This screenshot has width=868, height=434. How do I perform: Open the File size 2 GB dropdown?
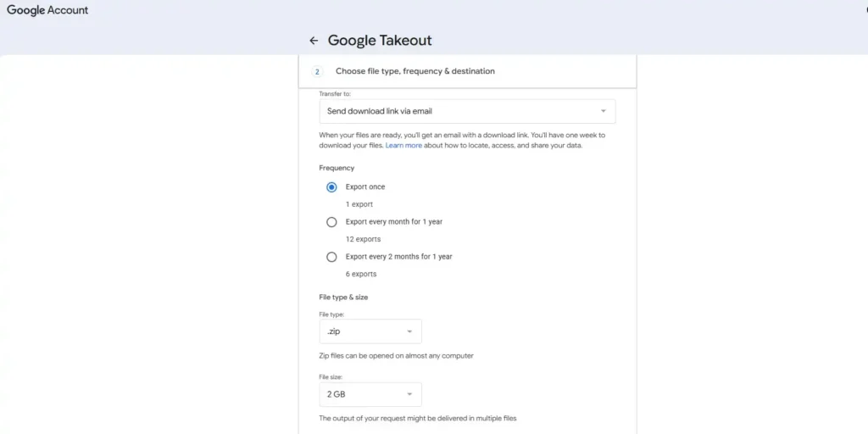370,394
